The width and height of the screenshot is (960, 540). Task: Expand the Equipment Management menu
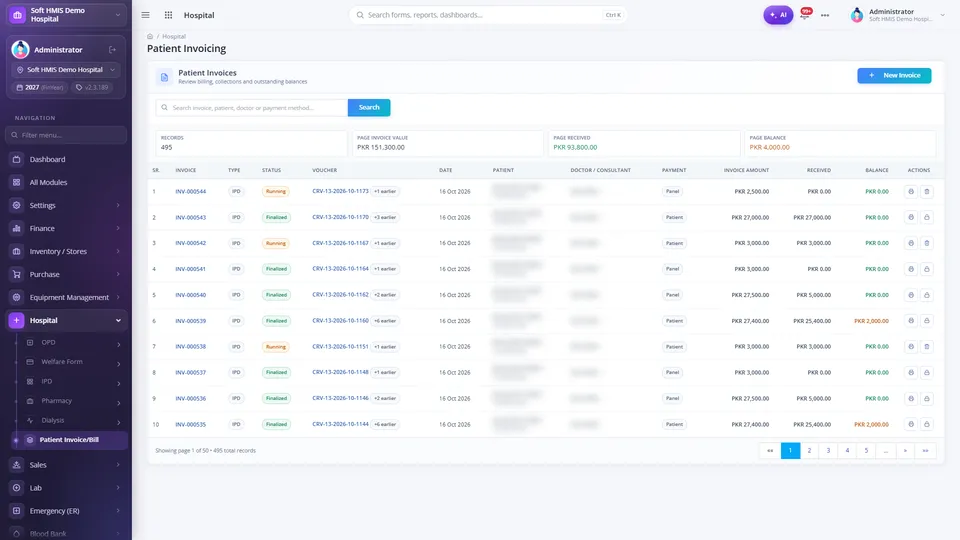[66, 298]
